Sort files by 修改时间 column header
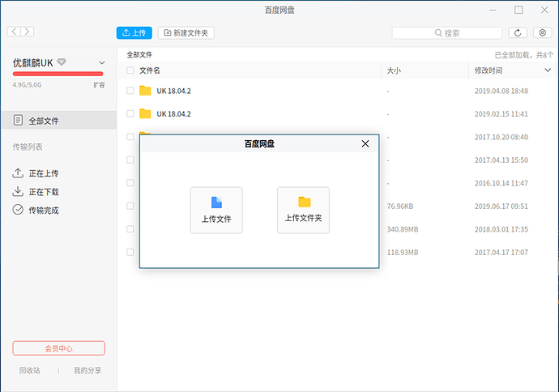This screenshot has height=392, width=559. point(490,70)
